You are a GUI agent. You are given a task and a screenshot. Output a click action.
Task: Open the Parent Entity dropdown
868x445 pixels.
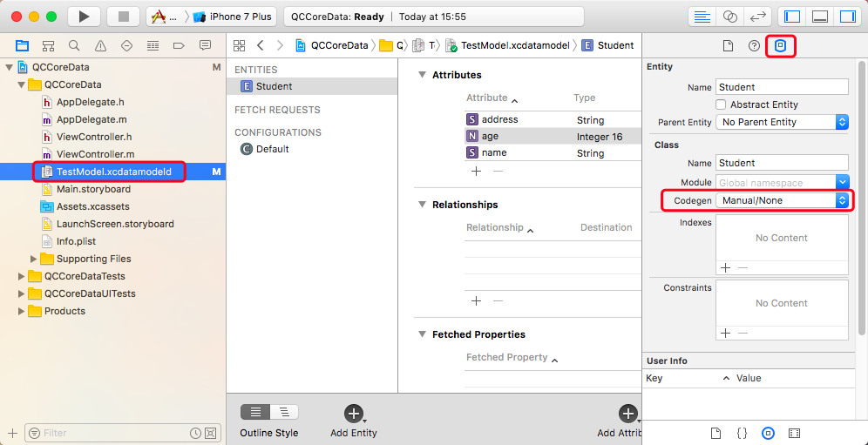click(x=782, y=122)
